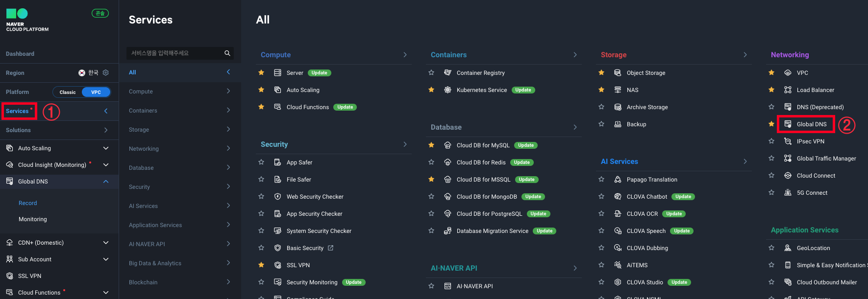Image resolution: width=868 pixels, height=299 pixels.
Task: Click the Basic Security external link icon
Action: (x=330, y=248)
